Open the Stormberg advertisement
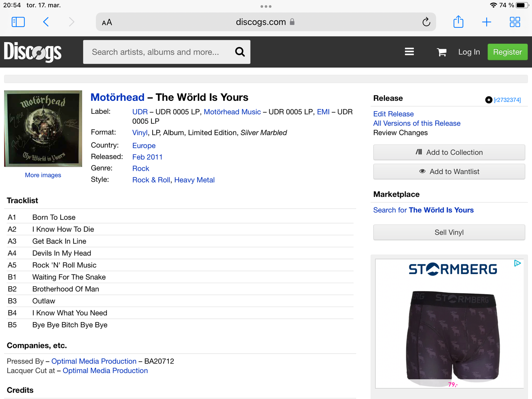The image size is (532, 399). [x=449, y=324]
